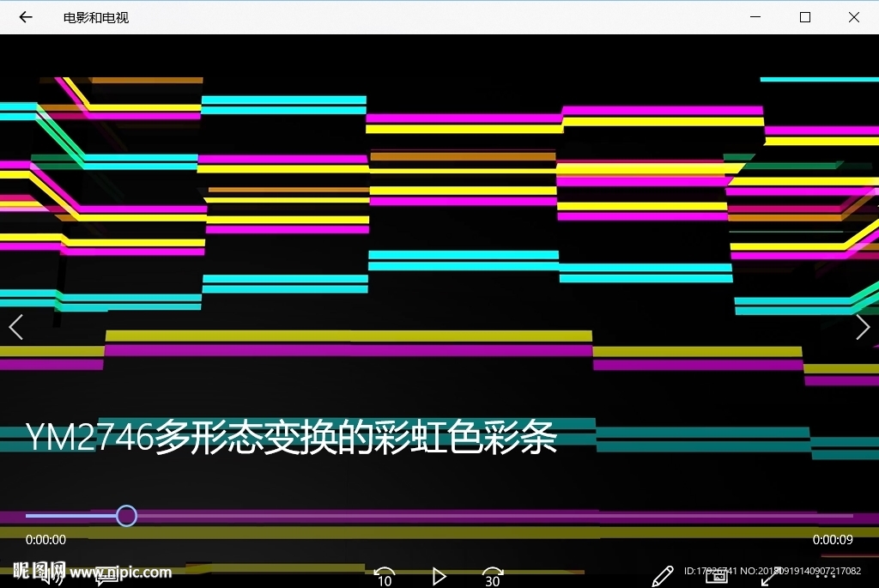Maximize the 电影和电视 window

805,17
